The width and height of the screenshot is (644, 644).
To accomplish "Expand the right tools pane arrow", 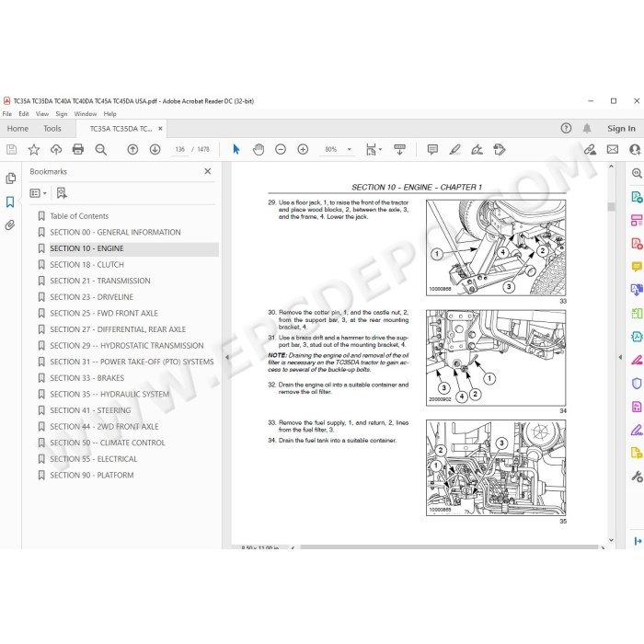I will coord(620,357).
